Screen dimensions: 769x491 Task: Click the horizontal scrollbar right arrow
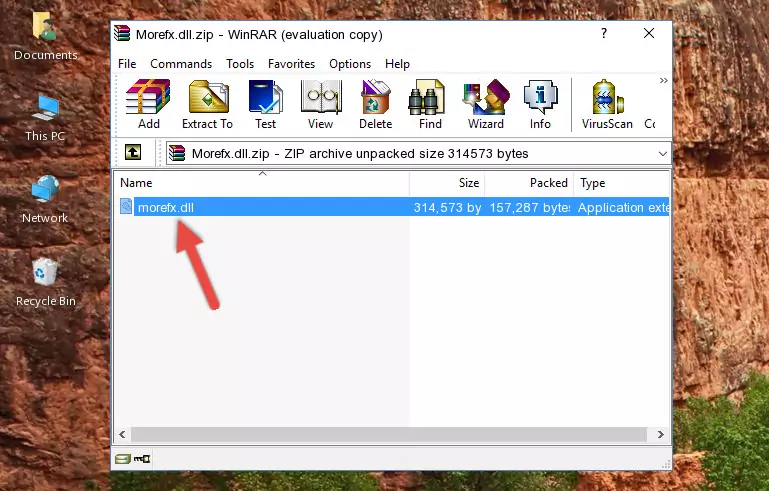coord(661,434)
